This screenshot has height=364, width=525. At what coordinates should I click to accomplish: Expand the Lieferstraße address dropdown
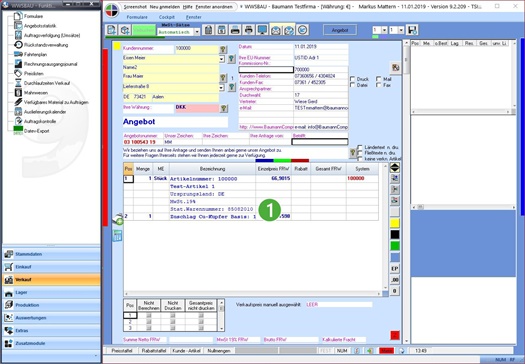(x=222, y=88)
